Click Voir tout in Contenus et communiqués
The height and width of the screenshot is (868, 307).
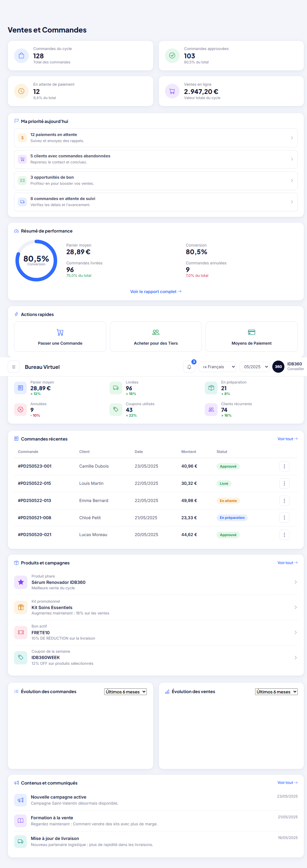pos(288,782)
